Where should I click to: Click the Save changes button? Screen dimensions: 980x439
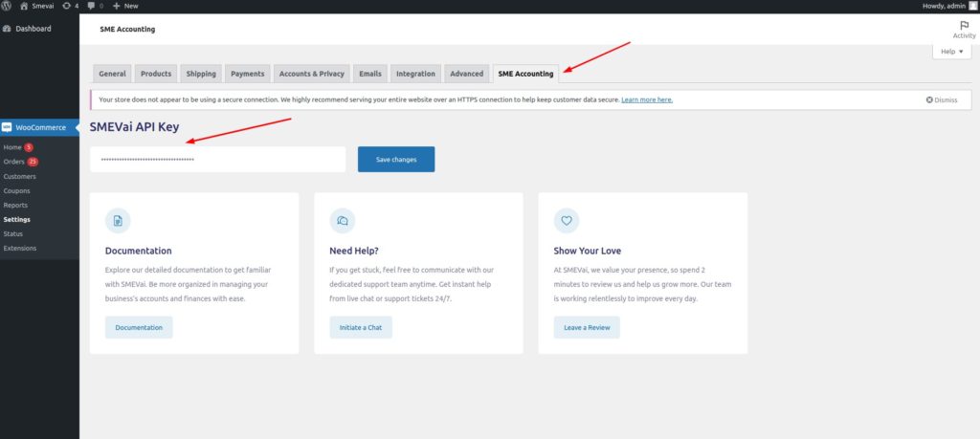coord(396,159)
